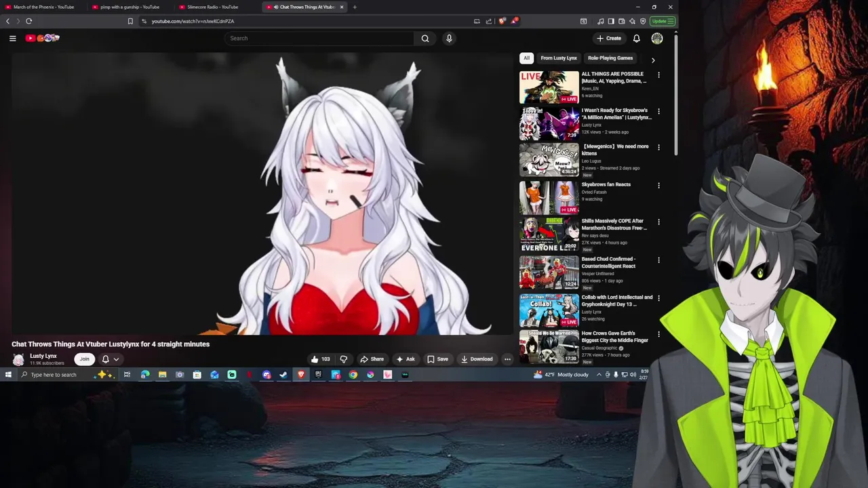
Task: Open options for Skyebrows fan Reacts video
Action: click(658, 185)
